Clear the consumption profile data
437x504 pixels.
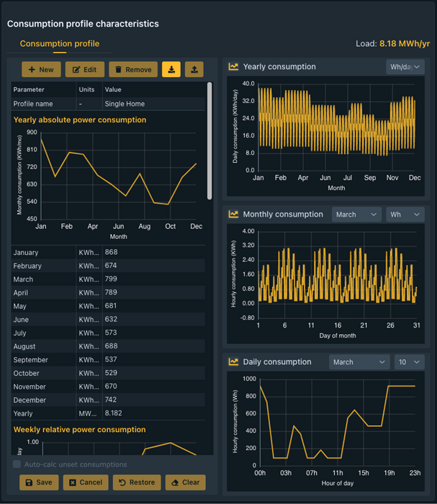pyautogui.click(x=185, y=482)
